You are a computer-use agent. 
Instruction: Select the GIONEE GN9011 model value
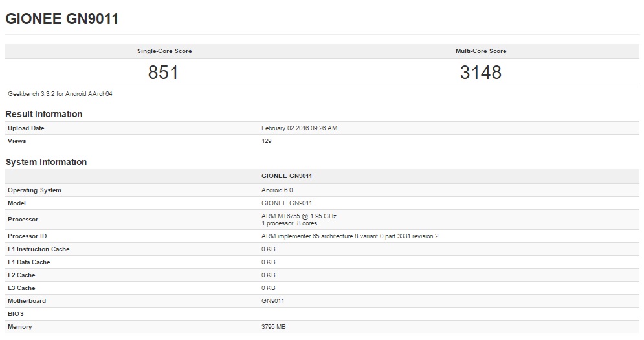(x=287, y=203)
